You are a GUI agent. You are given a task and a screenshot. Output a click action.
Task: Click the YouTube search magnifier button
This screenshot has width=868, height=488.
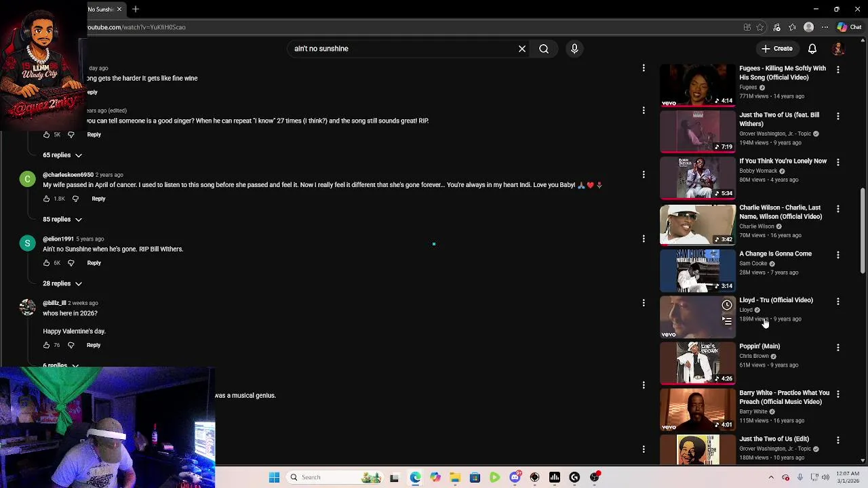tap(544, 49)
